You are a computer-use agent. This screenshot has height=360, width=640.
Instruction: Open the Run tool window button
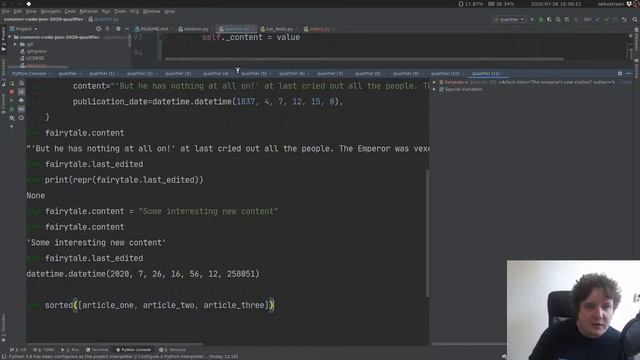(70, 350)
